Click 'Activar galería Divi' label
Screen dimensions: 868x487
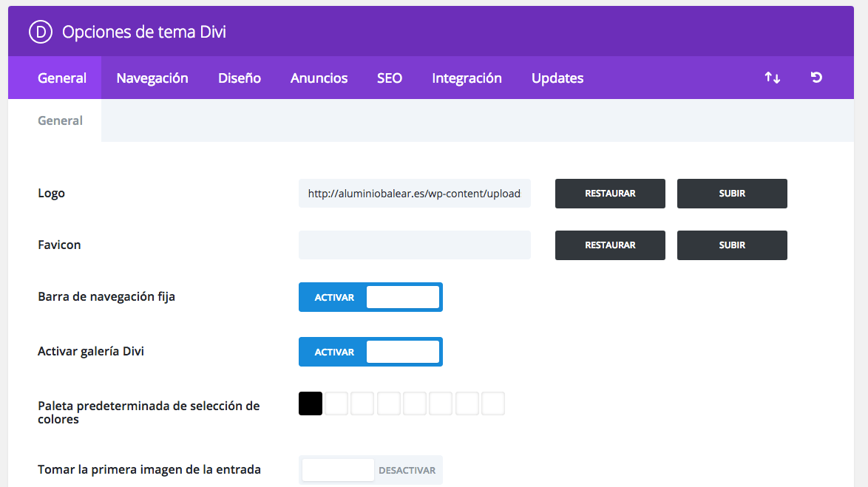click(x=91, y=352)
